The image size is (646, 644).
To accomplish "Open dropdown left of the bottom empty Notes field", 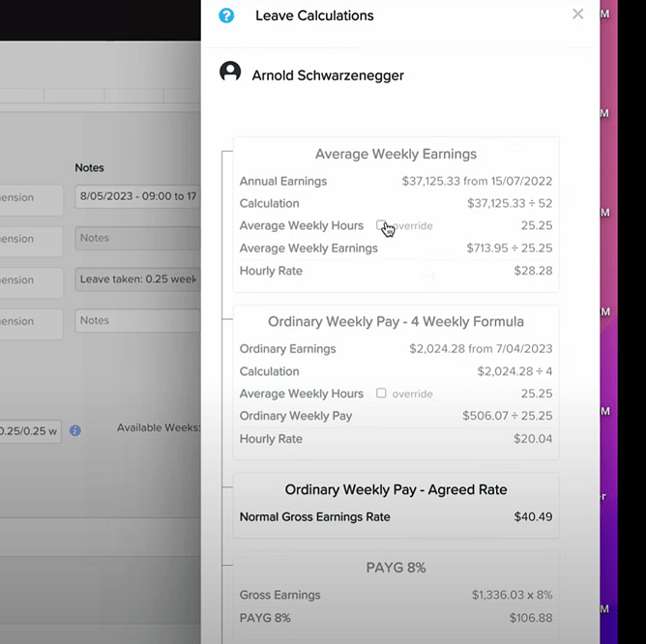I will coord(31,321).
